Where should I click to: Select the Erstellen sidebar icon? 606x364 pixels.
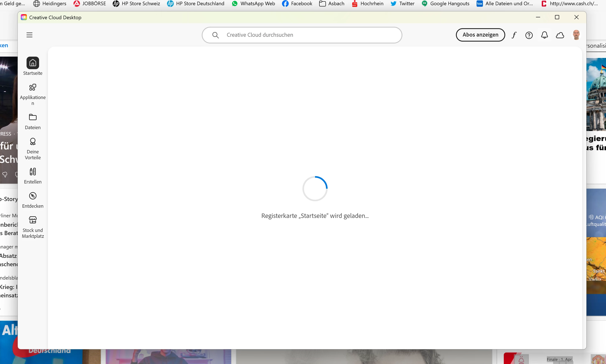(33, 172)
